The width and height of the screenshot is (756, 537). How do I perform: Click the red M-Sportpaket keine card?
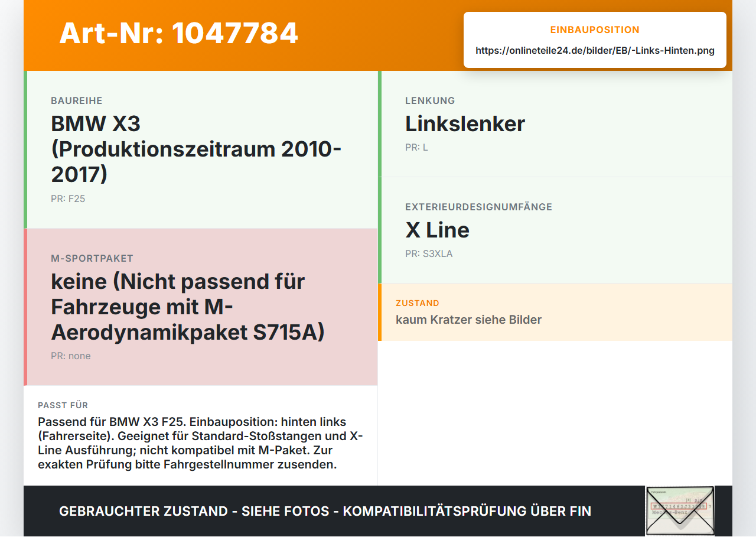(x=201, y=307)
